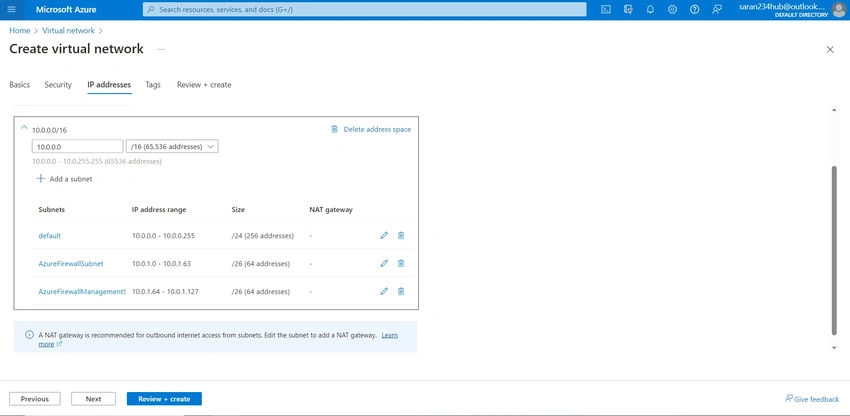
Task: Collapse the 10.0.0.0/16 address space
Action: (23, 127)
